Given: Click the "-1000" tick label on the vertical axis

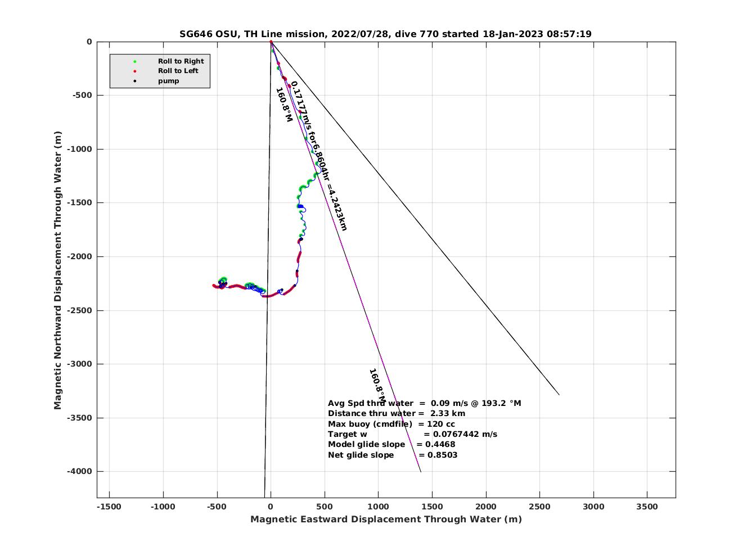Looking at the screenshot, I should (80, 149).
